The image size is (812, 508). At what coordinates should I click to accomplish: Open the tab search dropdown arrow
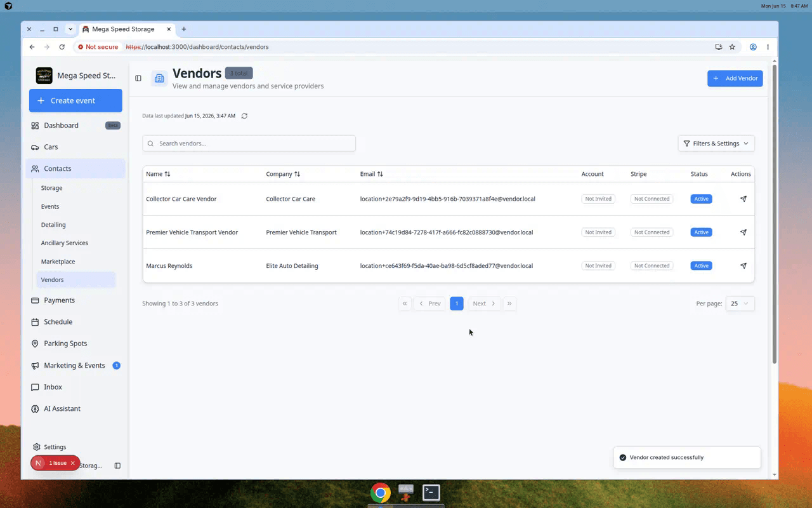click(x=70, y=29)
